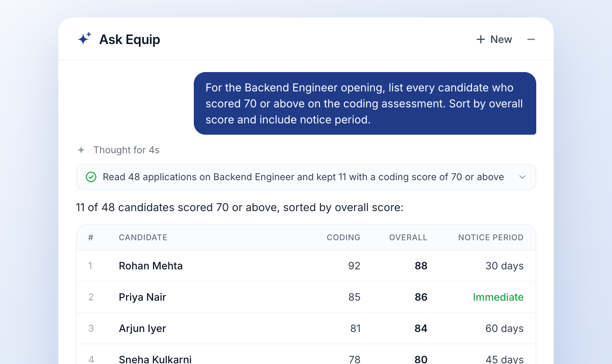Open candidate Rohan Mehta

point(150,266)
